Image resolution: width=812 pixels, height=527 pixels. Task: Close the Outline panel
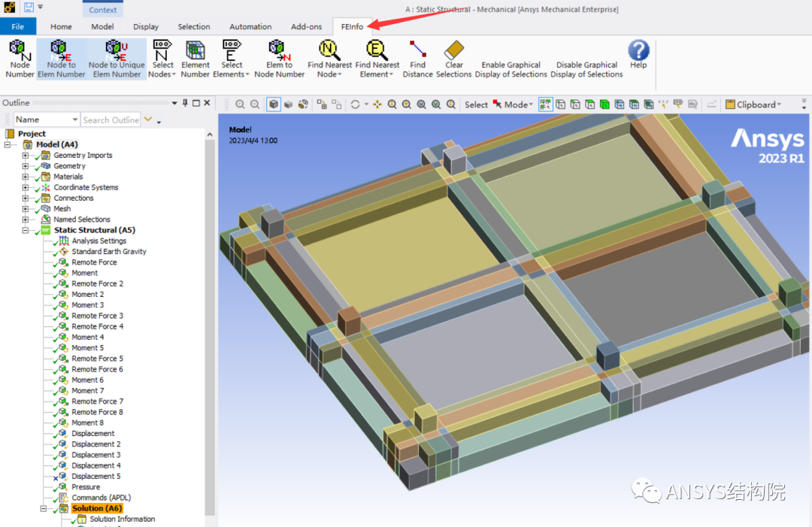(208, 103)
